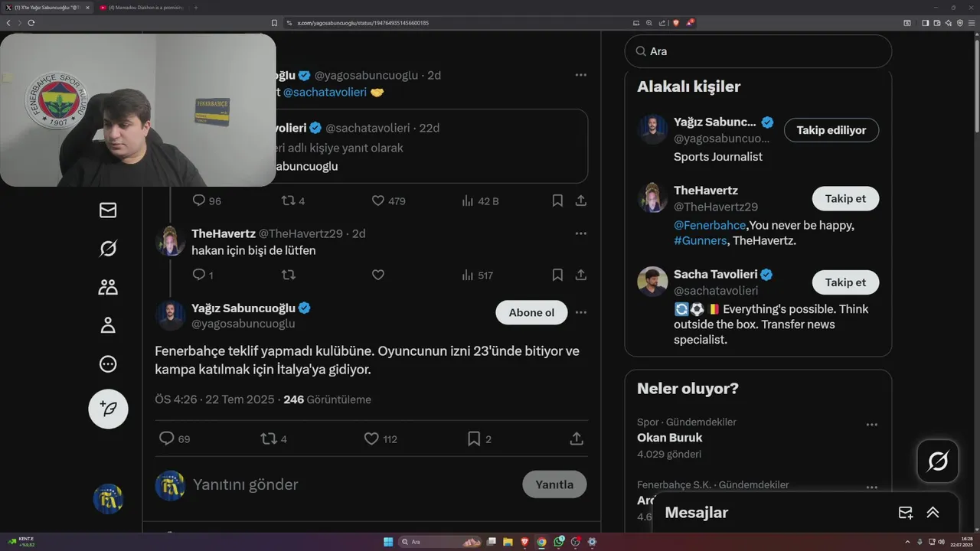Repost TheHavertz's comment
The image size is (980, 551).
[288, 275]
